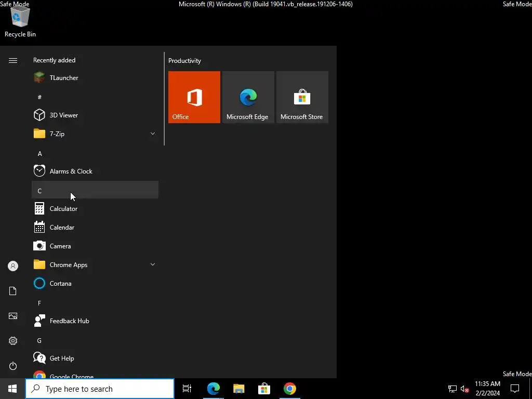532x399 pixels.
Task: Open Microsoft Store from the taskbar
Action: [x=264, y=389]
